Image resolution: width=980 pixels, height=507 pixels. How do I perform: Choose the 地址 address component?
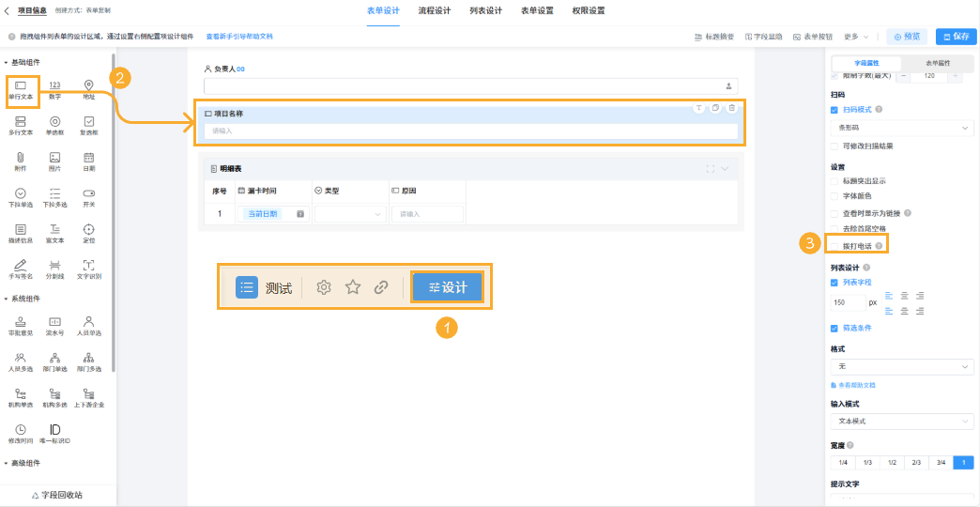tap(89, 90)
